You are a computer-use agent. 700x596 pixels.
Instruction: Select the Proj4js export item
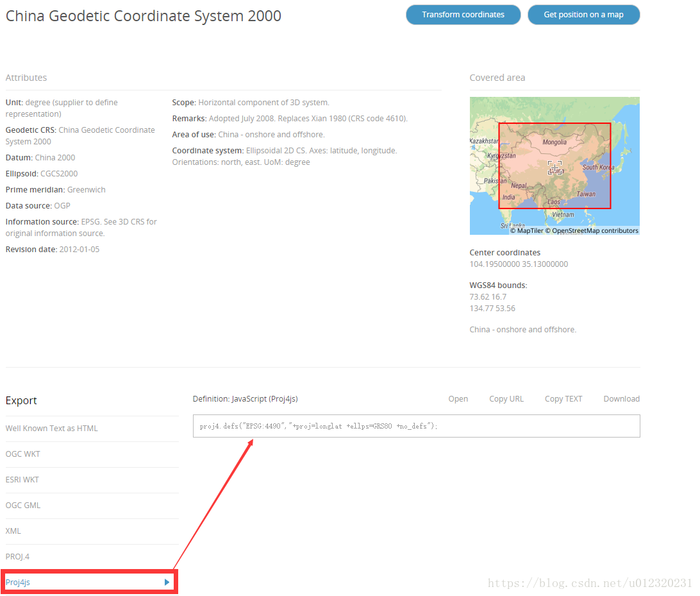coord(18,583)
